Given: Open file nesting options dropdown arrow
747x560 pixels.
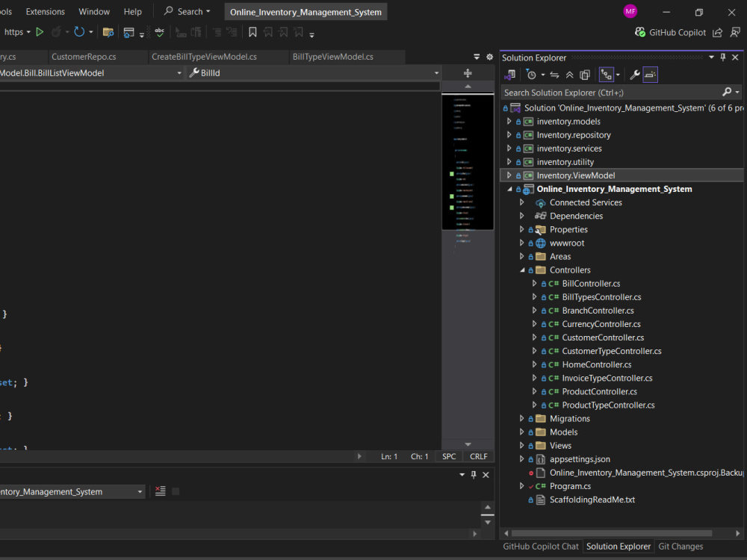Looking at the screenshot, I should [x=618, y=75].
